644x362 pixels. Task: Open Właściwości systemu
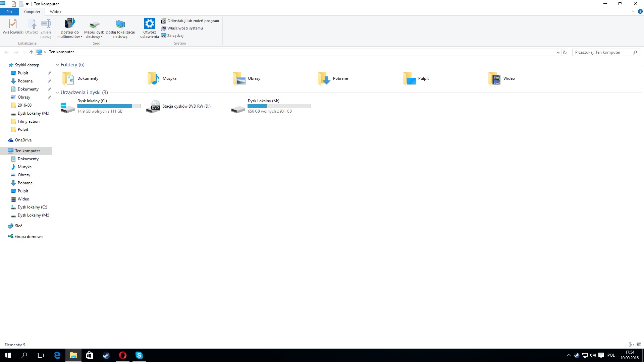tap(182, 28)
